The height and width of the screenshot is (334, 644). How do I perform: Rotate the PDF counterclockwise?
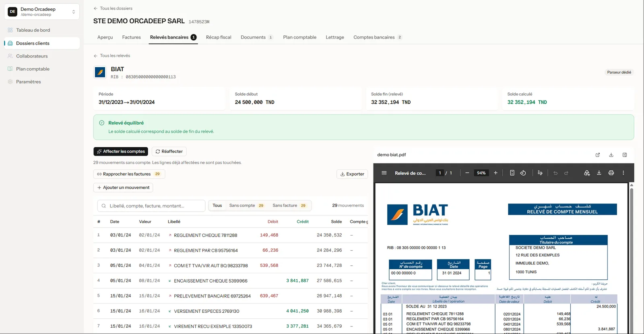pos(523,173)
